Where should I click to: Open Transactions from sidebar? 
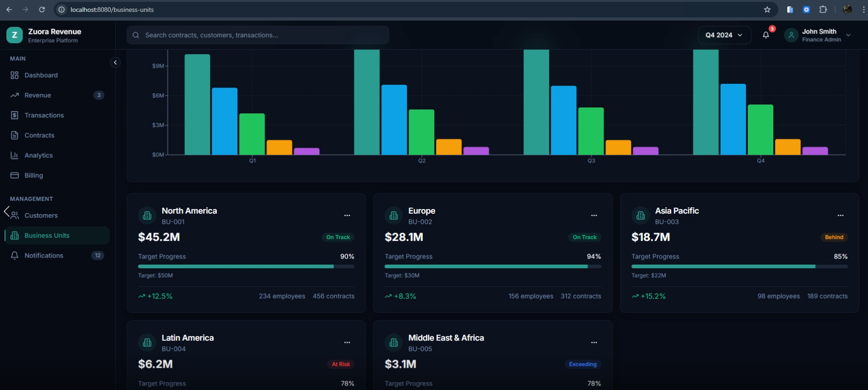click(x=44, y=115)
